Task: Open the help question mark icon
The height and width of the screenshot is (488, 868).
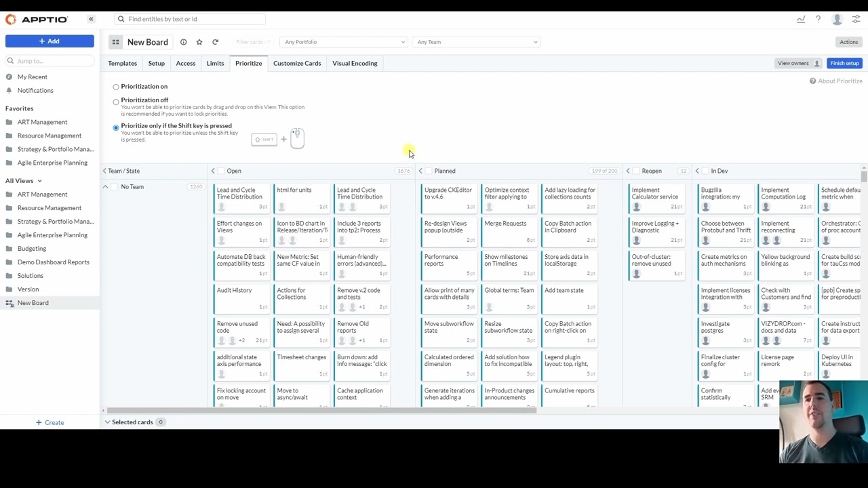Action: click(x=818, y=19)
